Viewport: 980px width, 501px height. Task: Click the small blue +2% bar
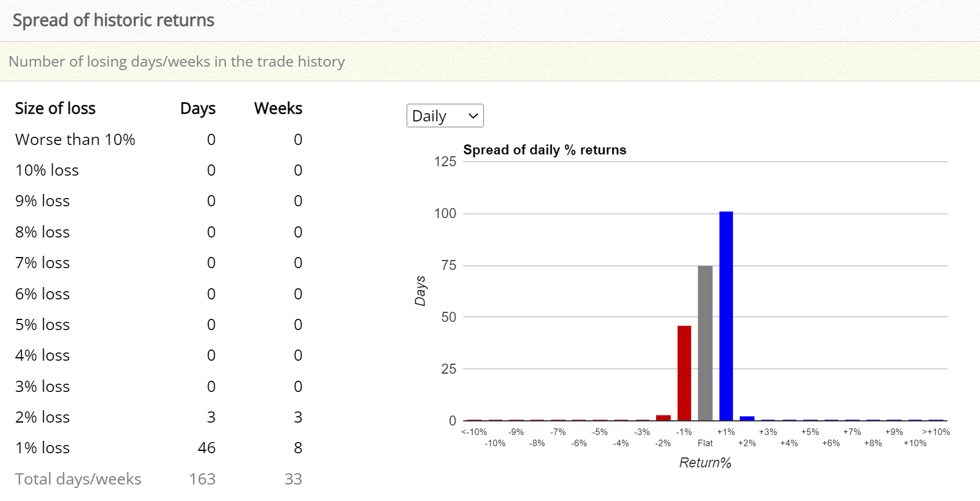pyautogui.click(x=747, y=418)
